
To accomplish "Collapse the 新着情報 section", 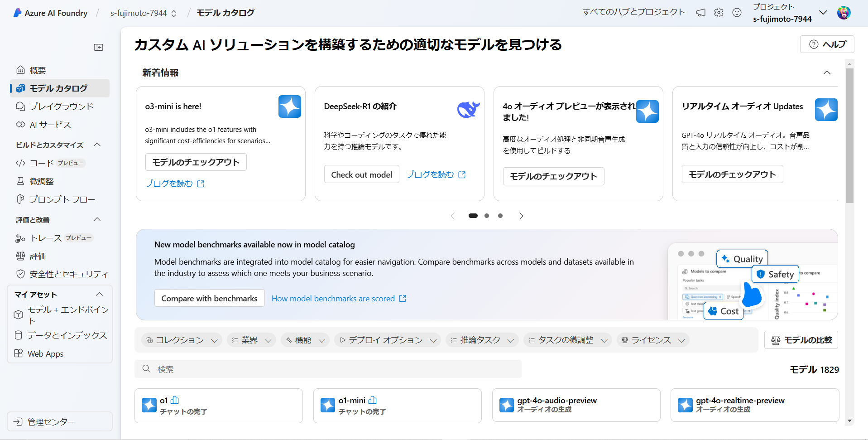I will click(x=827, y=73).
